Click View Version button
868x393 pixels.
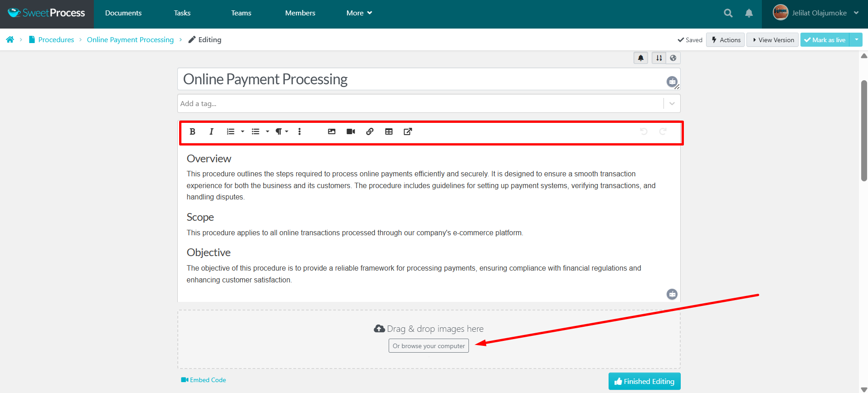point(773,40)
